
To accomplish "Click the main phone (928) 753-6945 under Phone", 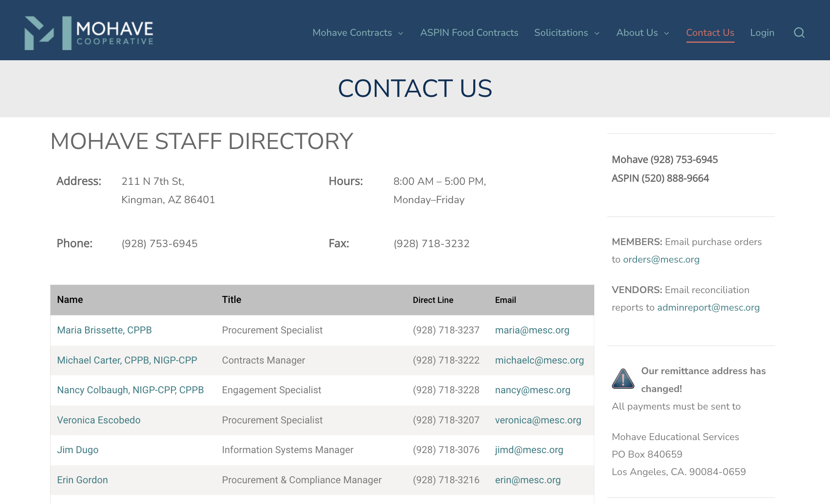I will tap(159, 243).
